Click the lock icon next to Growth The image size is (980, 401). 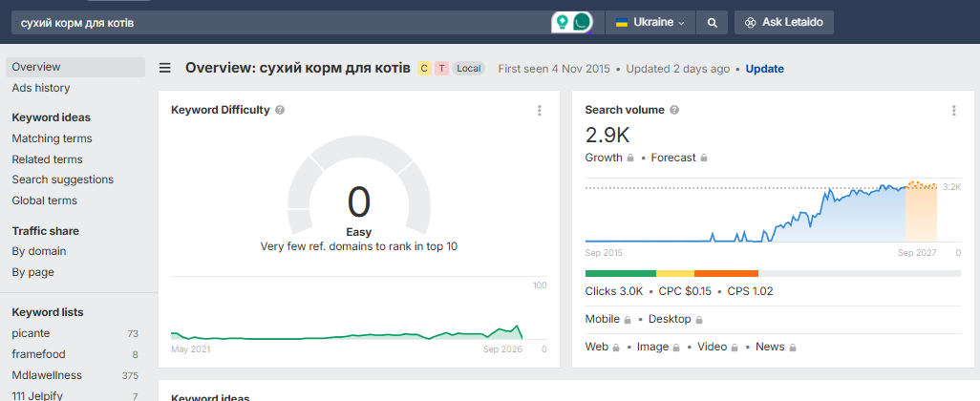point(630,158)
